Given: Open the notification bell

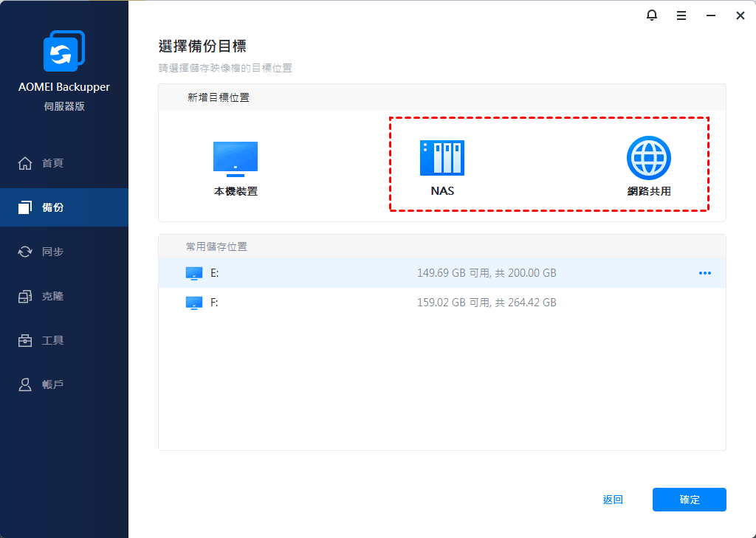Looking at the screenshot, I should pyautogui.click(x=652, y=15).
